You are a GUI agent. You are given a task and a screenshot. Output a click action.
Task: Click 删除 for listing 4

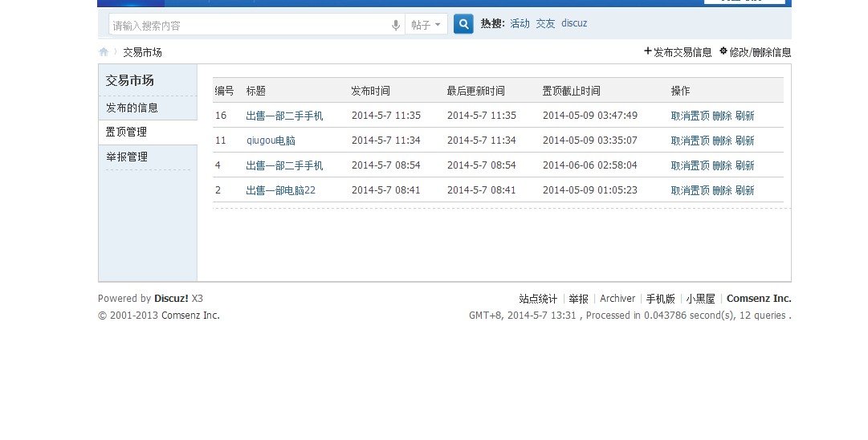tap(722, 165)
